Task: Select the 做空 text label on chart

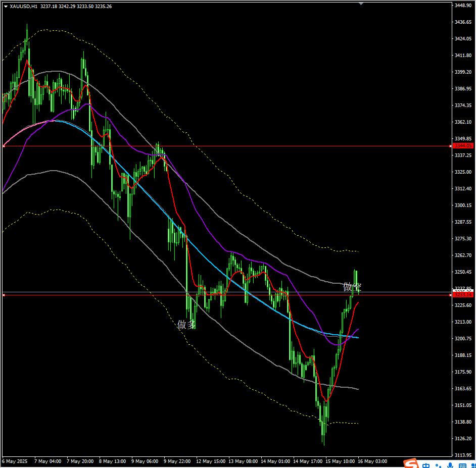Action: (x=352, y=287)
